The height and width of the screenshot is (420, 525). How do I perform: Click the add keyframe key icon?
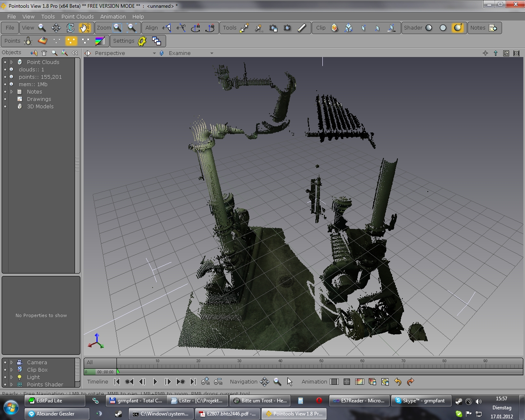click(x=205, y=382)
